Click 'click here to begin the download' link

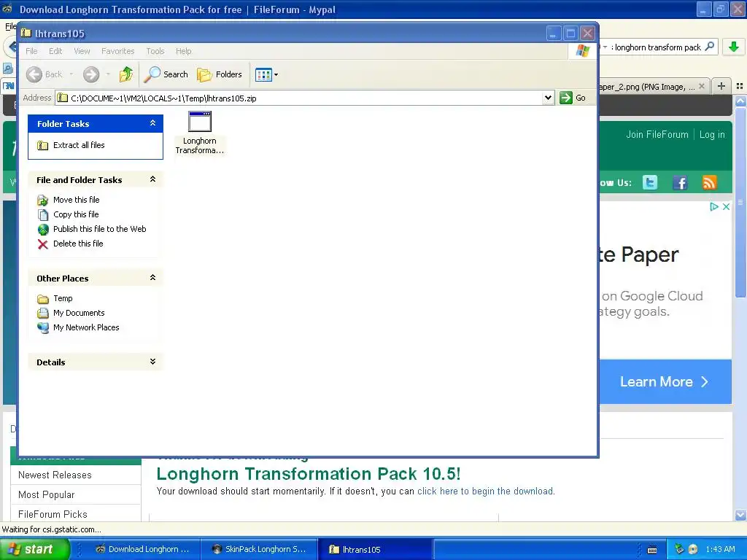coord(485,491)
